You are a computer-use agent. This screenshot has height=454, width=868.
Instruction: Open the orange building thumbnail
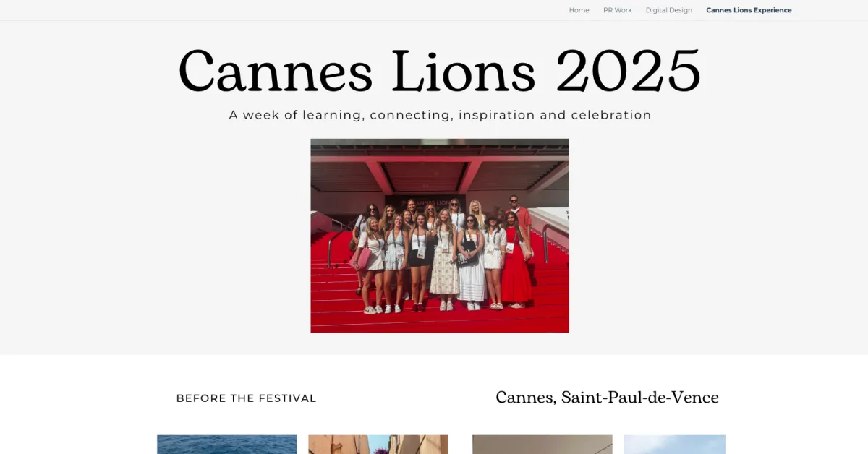pos(378,444)
